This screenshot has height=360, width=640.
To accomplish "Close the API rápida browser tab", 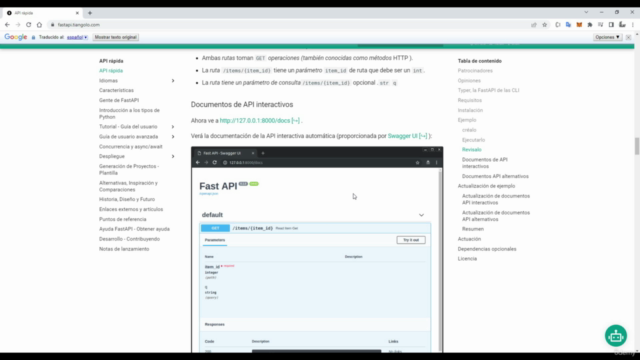I will [x=77, y=13].
